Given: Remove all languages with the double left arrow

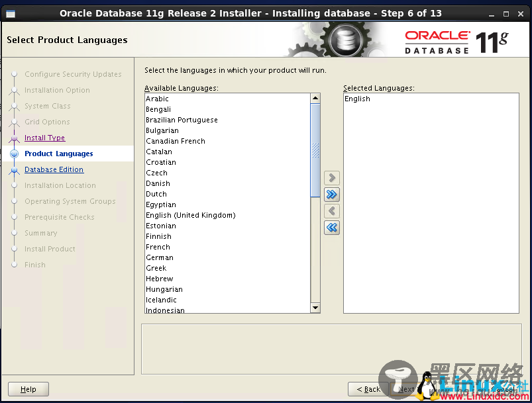Looking at the screenshot, I should click(332, 228).
